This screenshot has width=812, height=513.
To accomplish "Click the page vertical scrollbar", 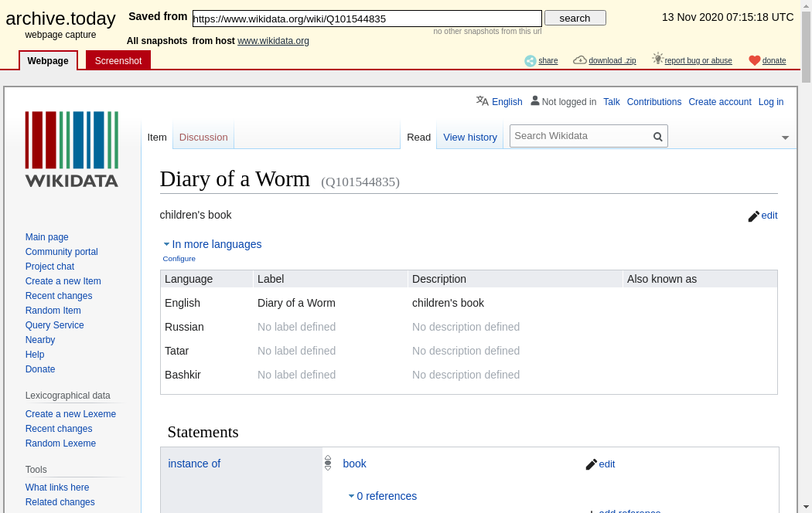I will tap(806, 232).
